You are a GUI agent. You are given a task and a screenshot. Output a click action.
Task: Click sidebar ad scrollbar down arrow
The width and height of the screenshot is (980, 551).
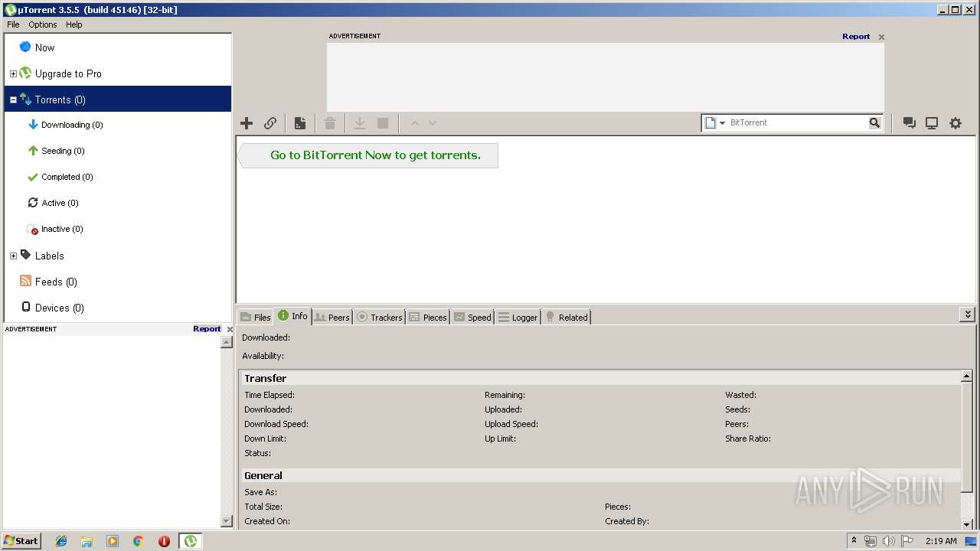click(x=227, y=521)
